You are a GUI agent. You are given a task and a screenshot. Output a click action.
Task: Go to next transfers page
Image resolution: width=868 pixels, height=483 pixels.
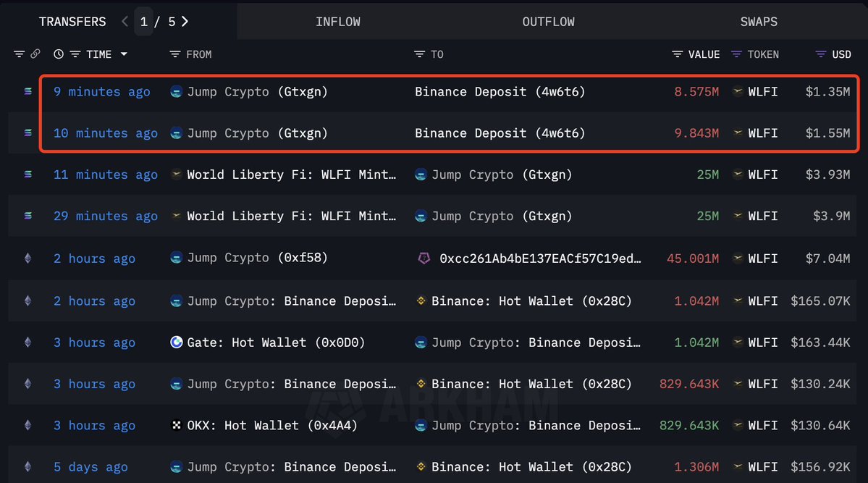click(x=185, y=22)
